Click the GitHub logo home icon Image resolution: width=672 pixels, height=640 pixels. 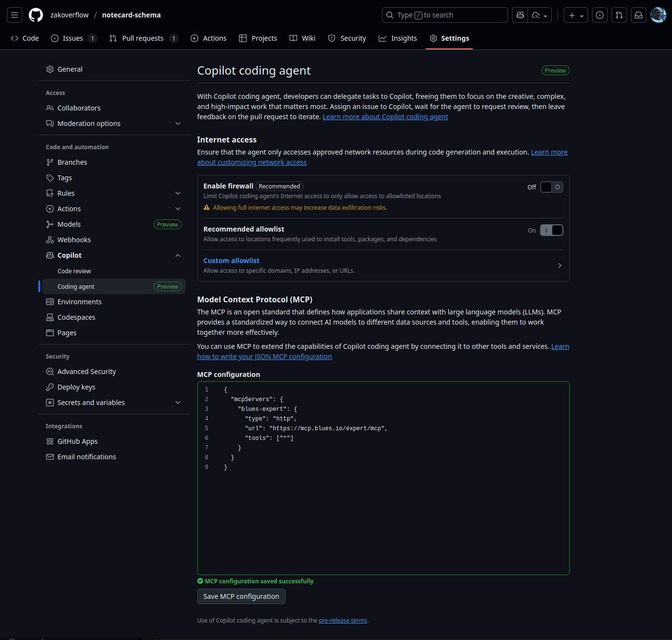pos(36,15)
